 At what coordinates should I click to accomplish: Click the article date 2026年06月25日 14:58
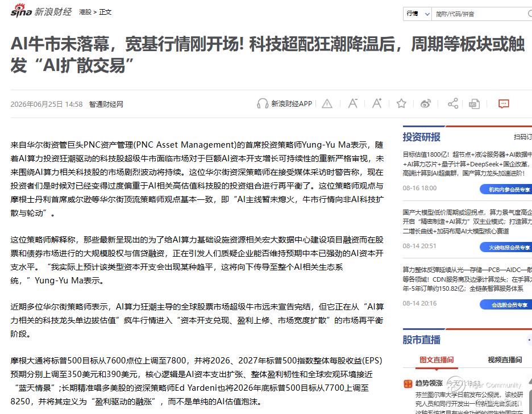[47, 104]
